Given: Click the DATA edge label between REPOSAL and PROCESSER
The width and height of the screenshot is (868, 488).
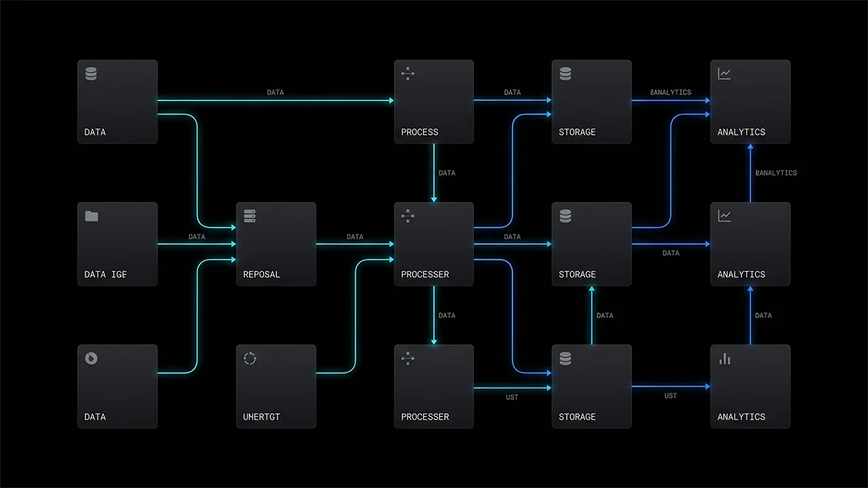Looking at the screenshot, I should tap(355, 237).
